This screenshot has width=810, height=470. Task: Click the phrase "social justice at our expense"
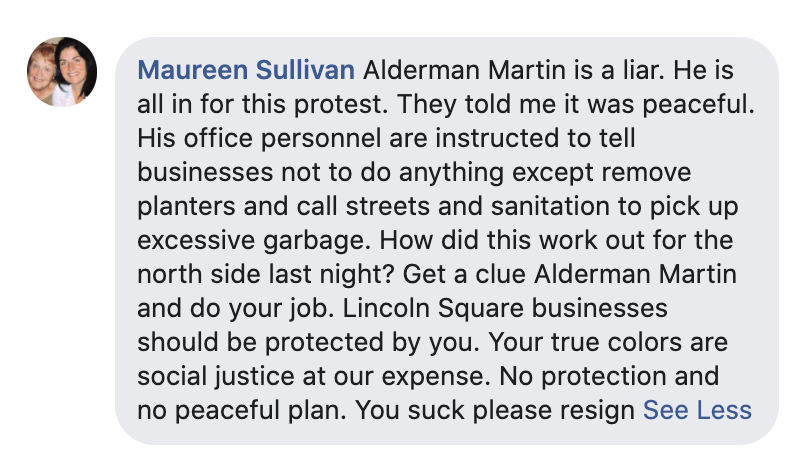[x=313, y=376]
